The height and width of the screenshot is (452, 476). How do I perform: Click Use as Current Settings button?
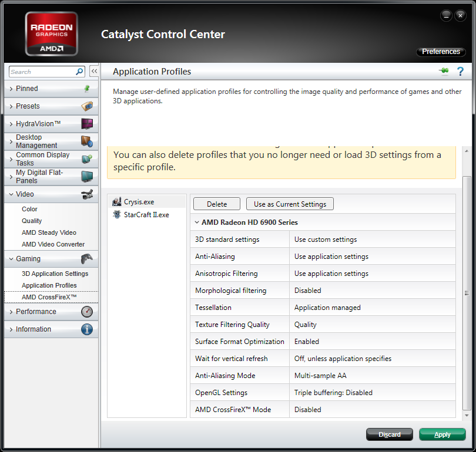[290, 204]
